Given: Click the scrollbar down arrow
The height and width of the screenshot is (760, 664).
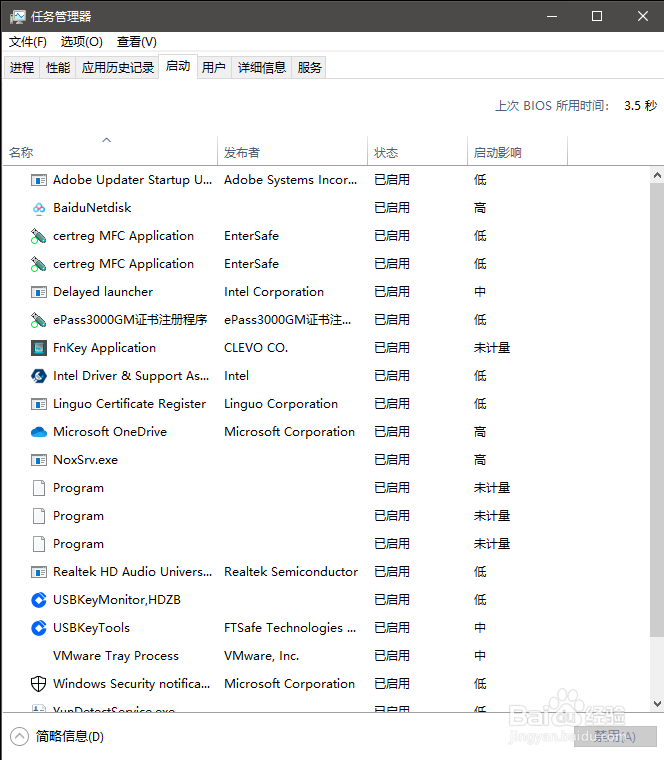Looking at the screenshot, I should [657, 703].
